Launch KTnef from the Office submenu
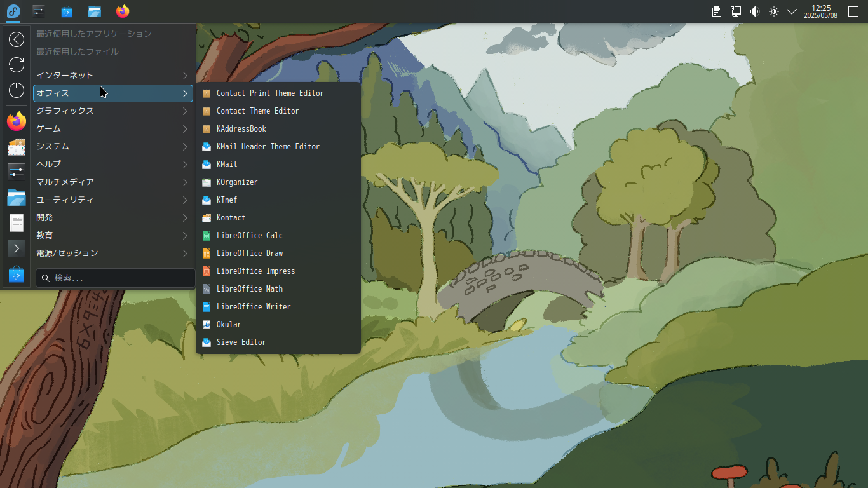 point(278,200)
